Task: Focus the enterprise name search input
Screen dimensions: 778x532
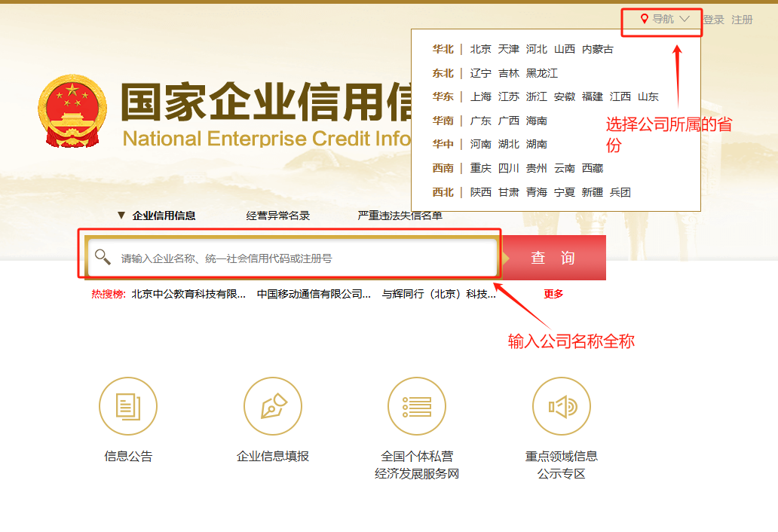Action: click(291, 258)
